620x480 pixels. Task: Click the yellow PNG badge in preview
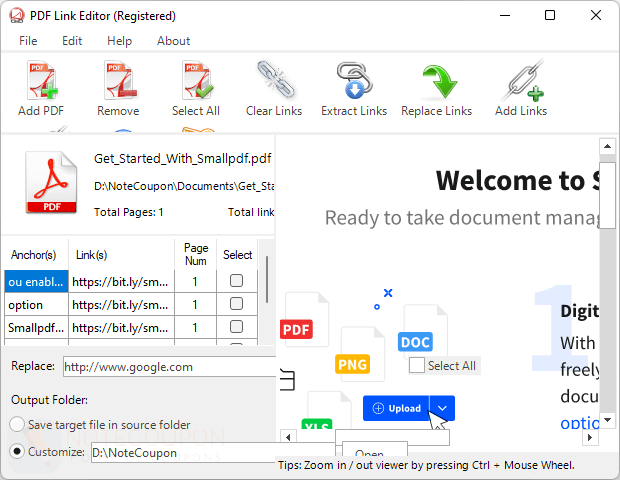pyautogui.click(x=352, y=364)
